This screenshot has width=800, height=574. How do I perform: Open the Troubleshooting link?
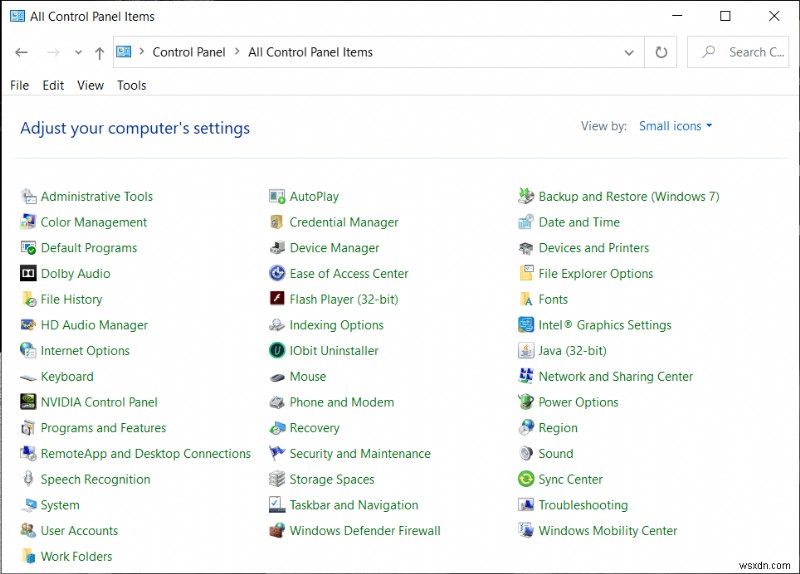(x=583, y=505)
